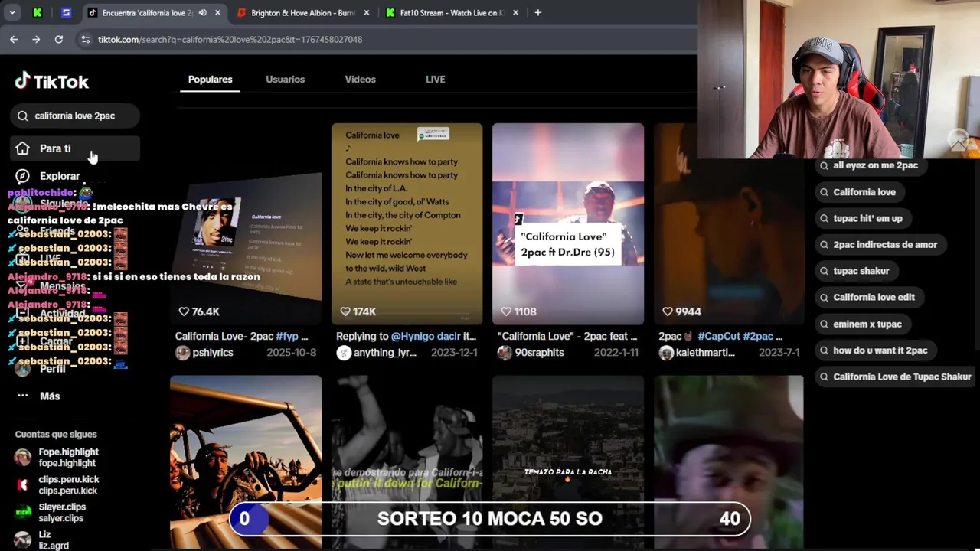Open '2pac ft Dr.Dre (95)' video thumbnail
This screenshot has height=551, width=980.
coord(568,223)
